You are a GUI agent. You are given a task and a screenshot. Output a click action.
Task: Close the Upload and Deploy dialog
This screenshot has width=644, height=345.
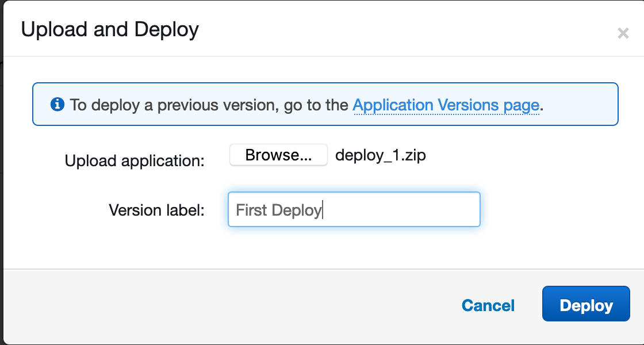click(623, 33)
